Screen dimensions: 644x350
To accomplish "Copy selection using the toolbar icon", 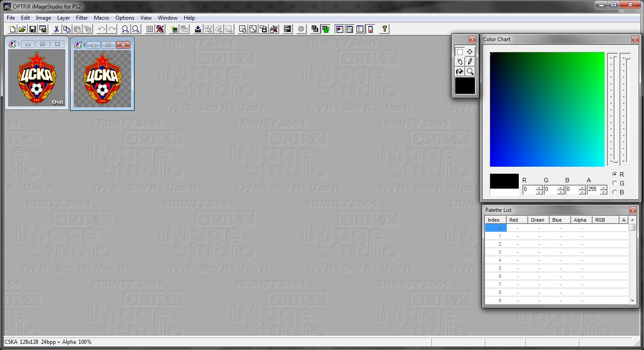I will pyautogui.click(x=67, y=29).
